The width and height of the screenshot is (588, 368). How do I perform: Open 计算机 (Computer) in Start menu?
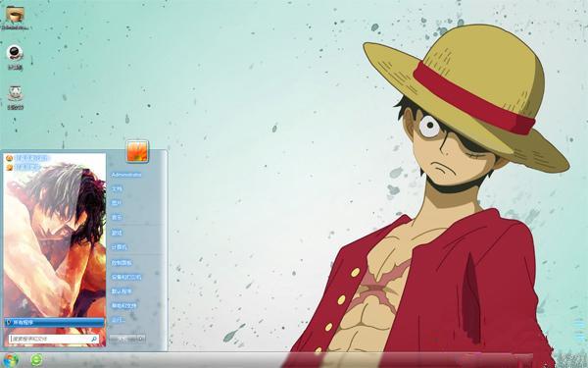[119, 247]
